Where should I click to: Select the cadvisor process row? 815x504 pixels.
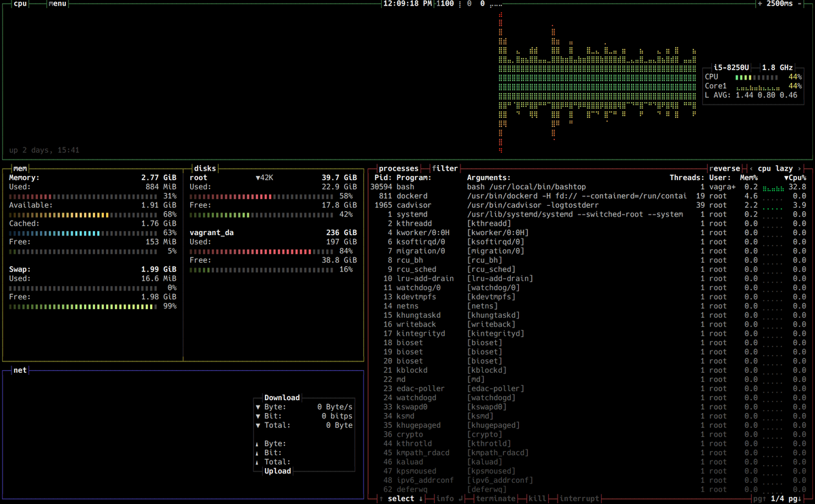coord(588,205)
